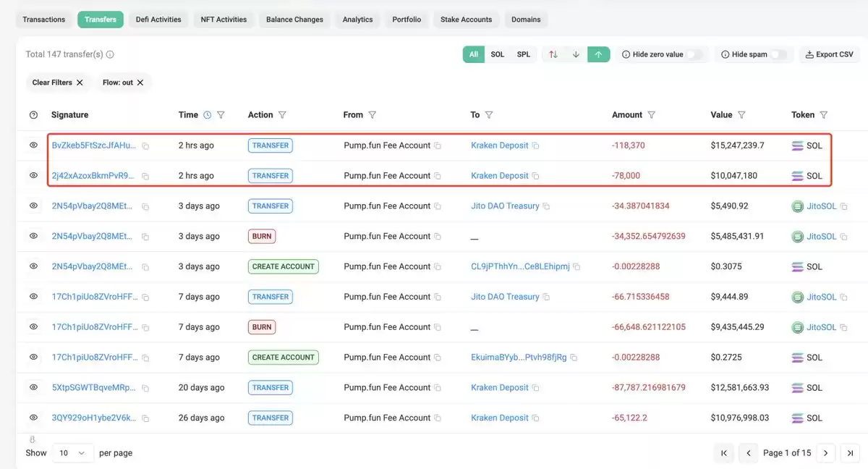The image size is (868, 469).
Task: Click the eye icon in the -66.715336458 row
Action: click(33, 297)
